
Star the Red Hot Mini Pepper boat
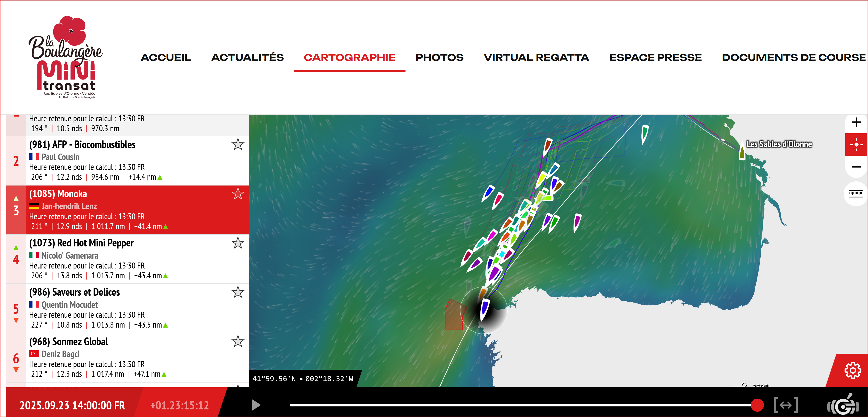point(237,243)
